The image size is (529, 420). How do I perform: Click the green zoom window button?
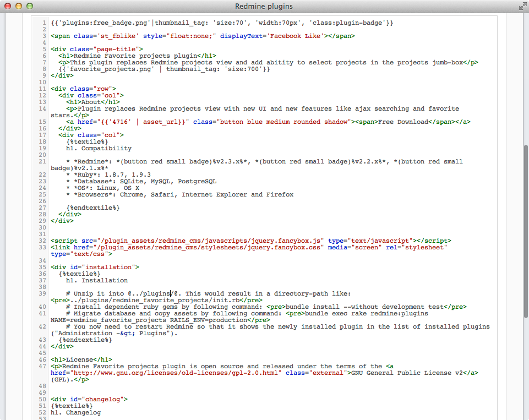tap(30, 6)
